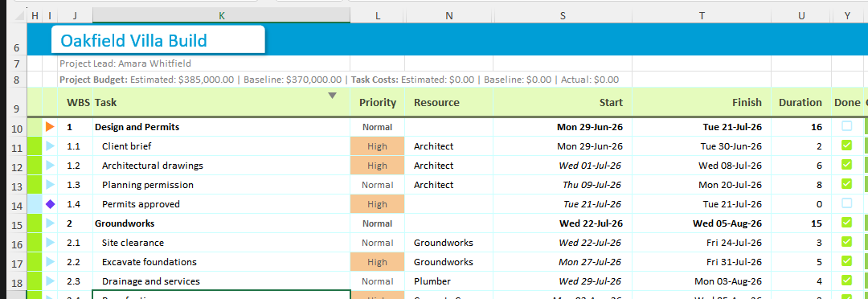The width and height of the screenshot is (868, 299).
Task: Select the Client brief task cell
Action: coord(222,146)
